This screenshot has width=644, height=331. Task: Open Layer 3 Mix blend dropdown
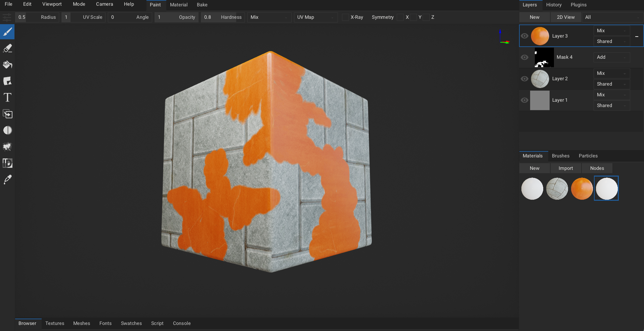[x=611, y=31]
